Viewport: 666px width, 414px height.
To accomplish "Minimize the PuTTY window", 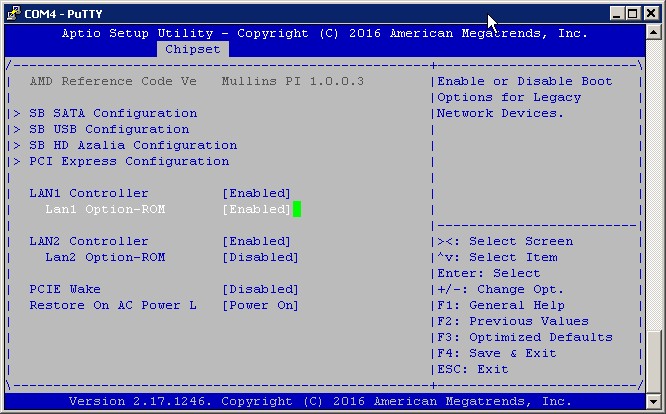I will tap(616, 14).
